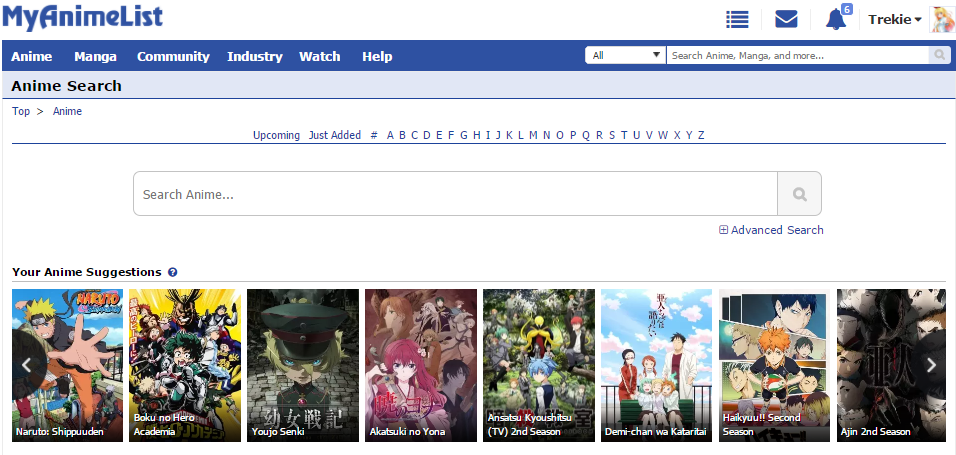956x455 pixels.
Task: Open the Ajin 2nd Season poster
Action: (x=891, y=365)
